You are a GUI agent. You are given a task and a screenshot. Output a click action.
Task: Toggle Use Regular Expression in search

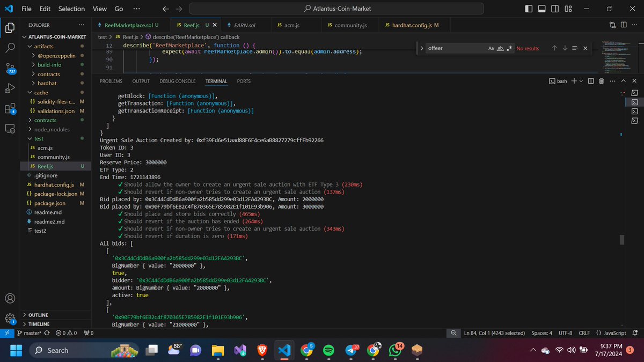tap(510, 48)
